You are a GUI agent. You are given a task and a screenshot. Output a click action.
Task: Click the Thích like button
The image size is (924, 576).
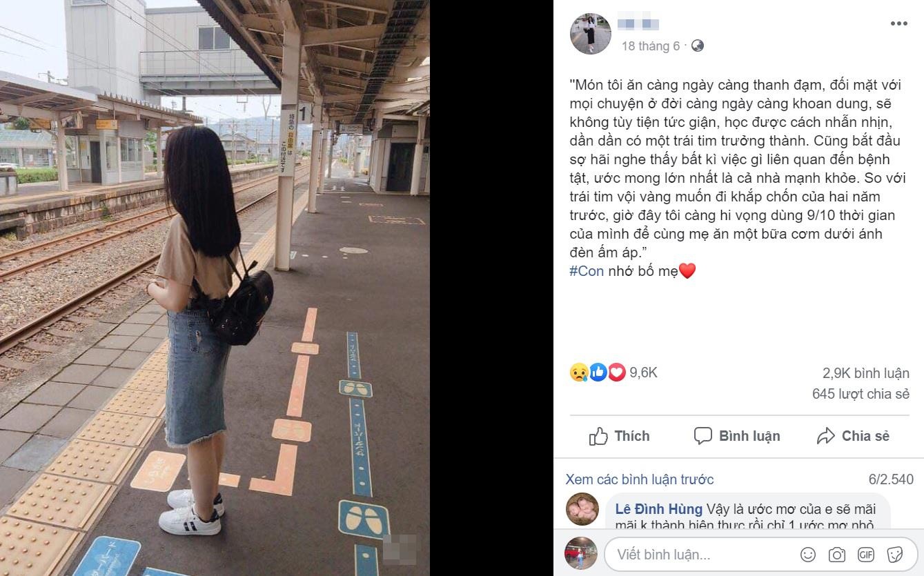click(619, 436)
